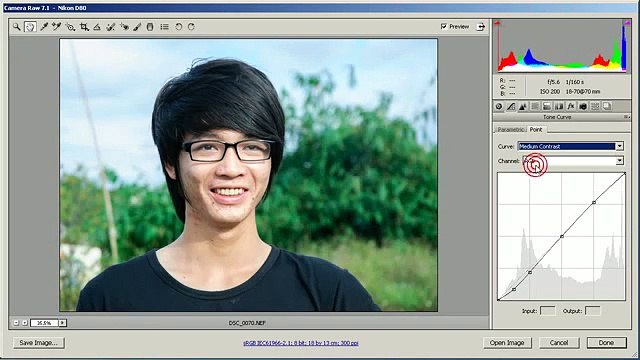This screenshot has width=640, height=360.
Task: Click the DSC_0070.NEF filename label
Action: coord(247,323)
